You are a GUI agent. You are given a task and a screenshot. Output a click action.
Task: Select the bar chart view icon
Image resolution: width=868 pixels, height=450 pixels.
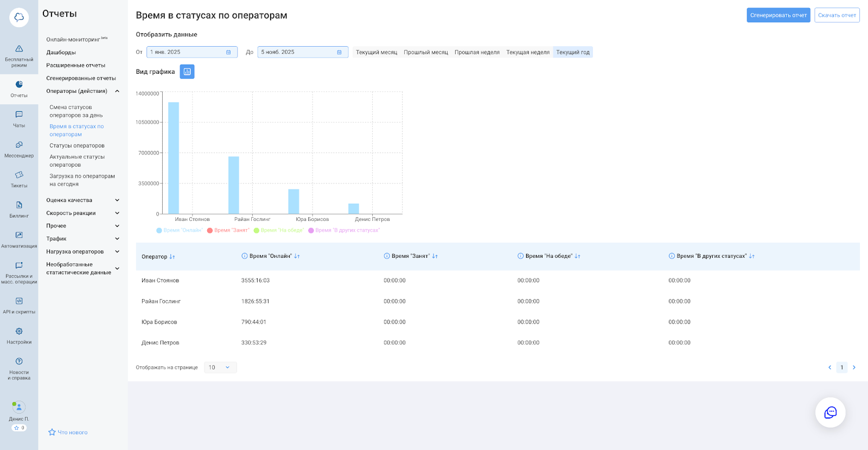tap(187, 72)
